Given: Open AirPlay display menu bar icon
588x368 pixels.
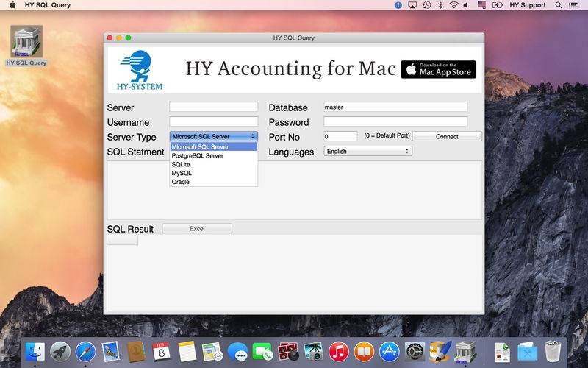Looking at the screenshot, I should tap(412, 5).
